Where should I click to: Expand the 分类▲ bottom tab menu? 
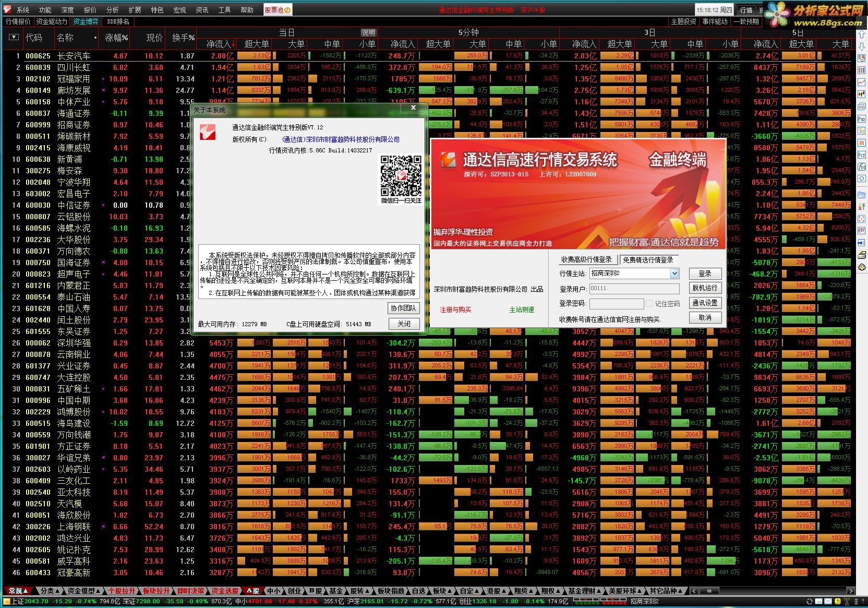point(50,591)
